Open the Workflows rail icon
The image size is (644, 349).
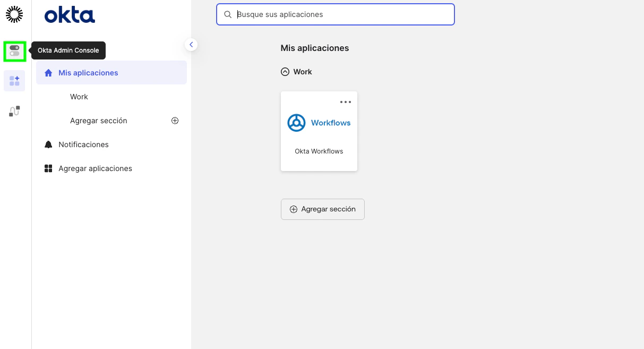coord(14,112)
